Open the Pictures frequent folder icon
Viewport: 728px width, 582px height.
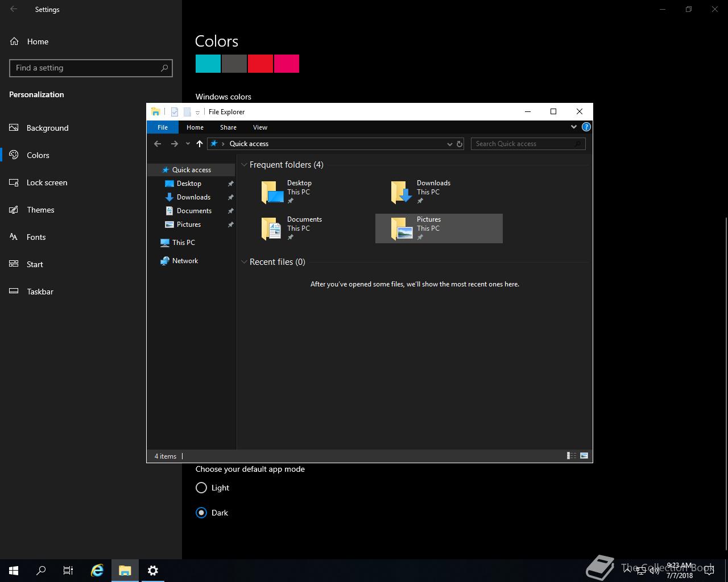pyautogui.click(x=402, y=228)
